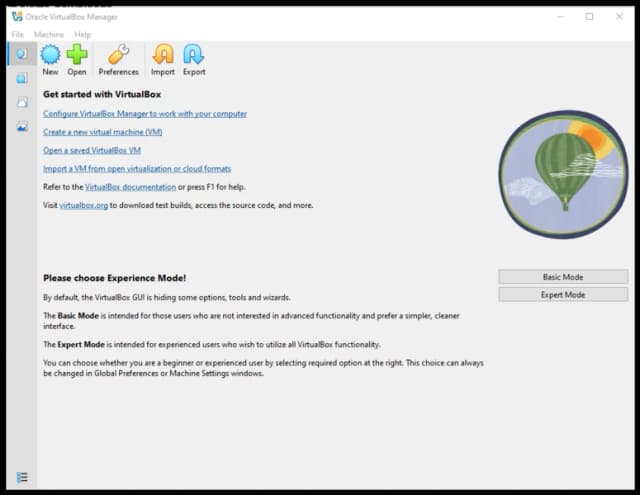The image size is (640, 495).
Task: Choose the Basic Mode button
Action: [x=563, y=277]
